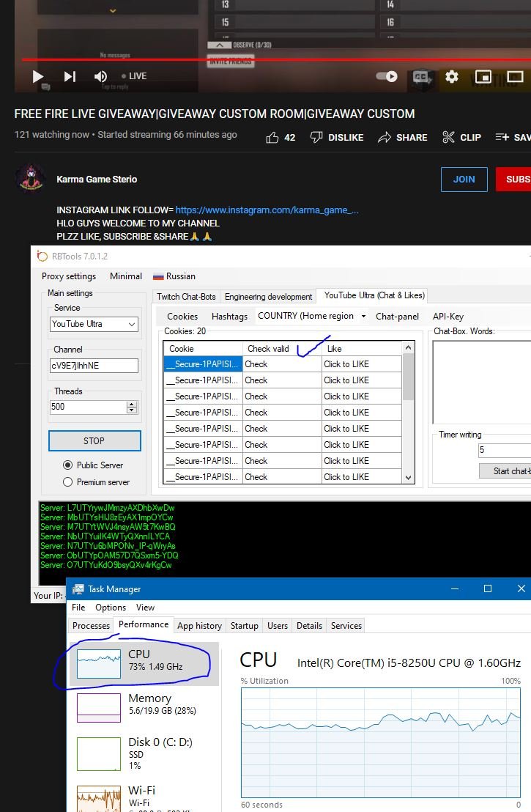
Task: Increase Threads value with spinner arrow
Action: [132, 403]
